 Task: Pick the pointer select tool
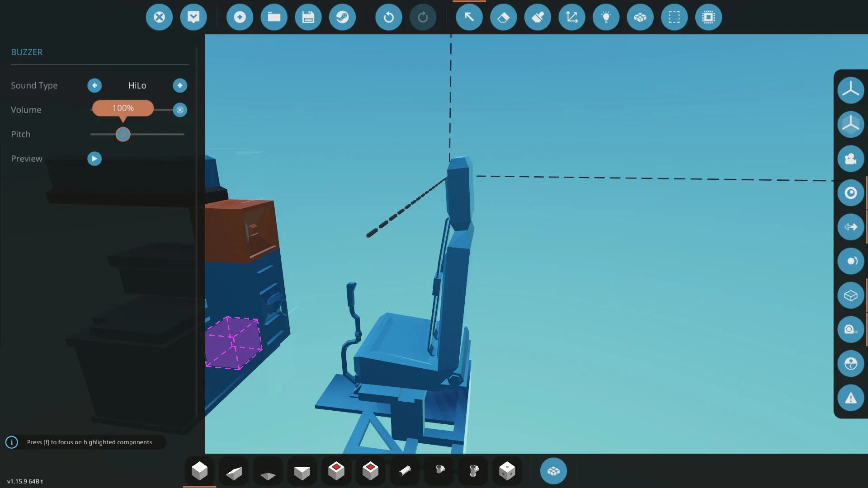point(469,17)
